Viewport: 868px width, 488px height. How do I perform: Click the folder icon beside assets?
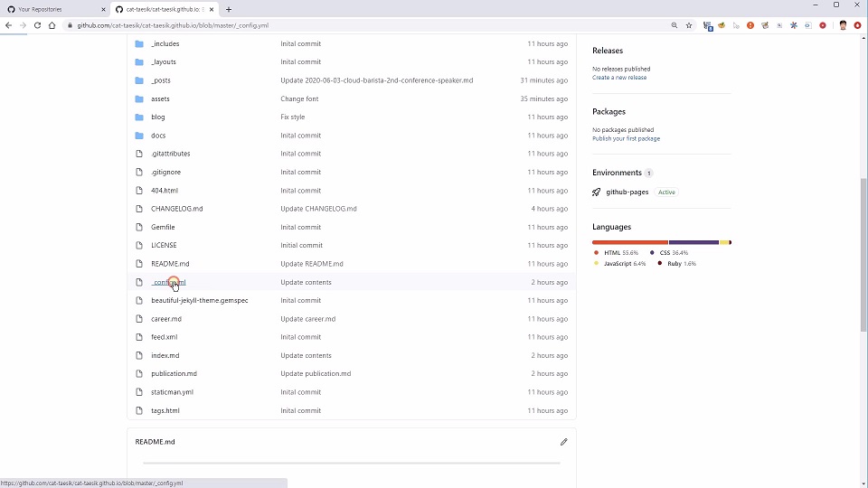point(139,99)
